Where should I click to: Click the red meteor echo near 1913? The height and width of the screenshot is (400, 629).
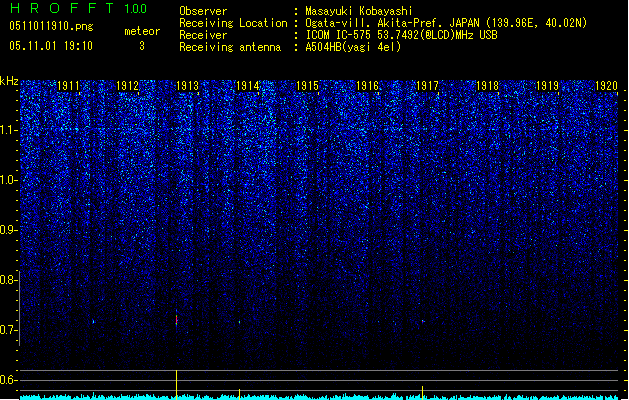(177, 319)
